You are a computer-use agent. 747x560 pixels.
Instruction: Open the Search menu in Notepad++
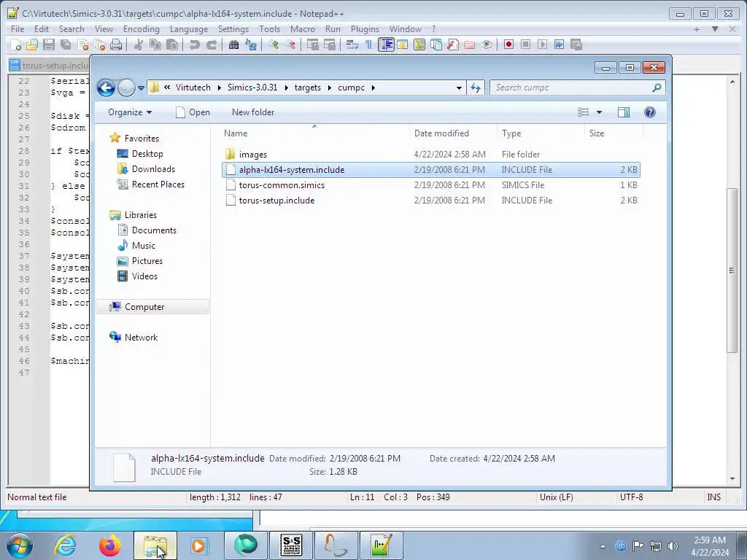[71, 29]
